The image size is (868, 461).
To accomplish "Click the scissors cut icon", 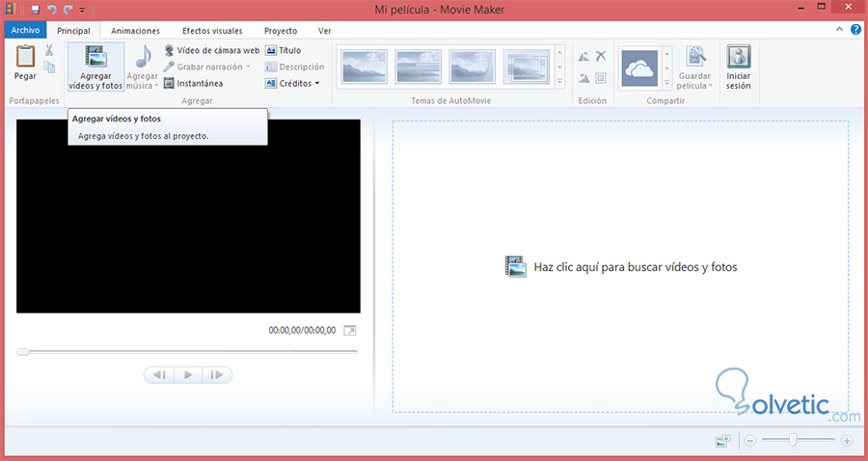I will tap(49, 50).
